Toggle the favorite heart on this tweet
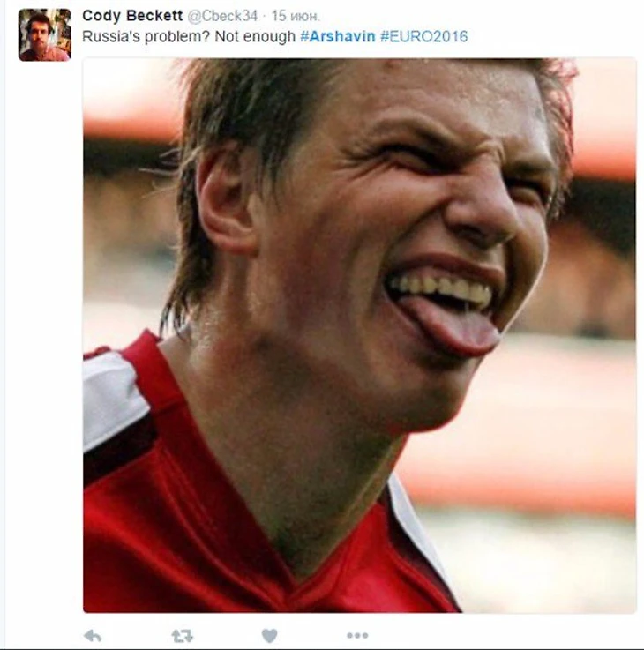 click(269, 635)
